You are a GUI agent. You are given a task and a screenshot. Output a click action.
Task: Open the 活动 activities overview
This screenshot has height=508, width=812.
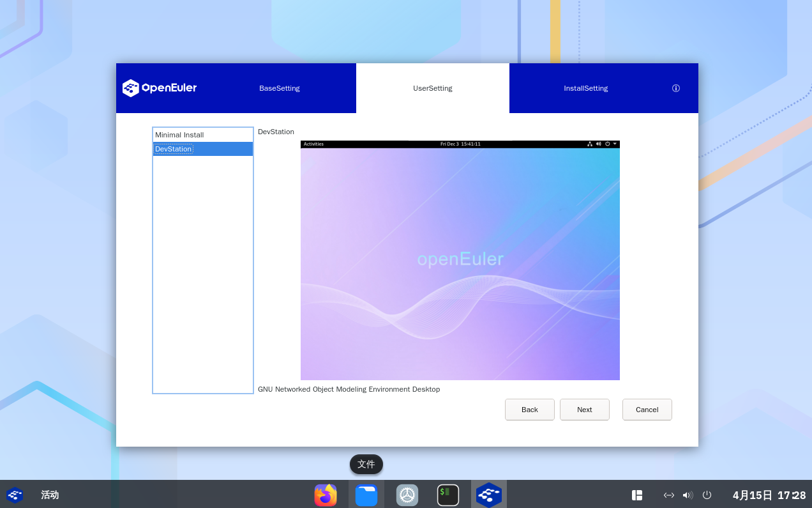point(50,495)
